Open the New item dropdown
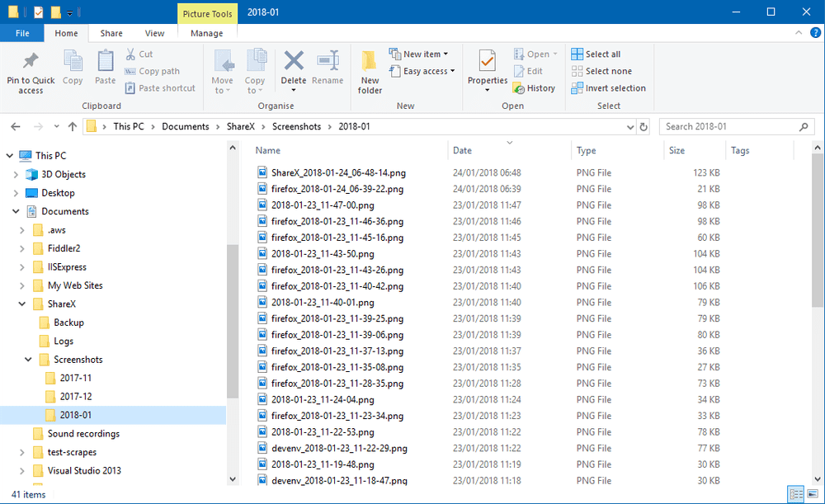The image size is (825, 504). tap(419, 54)
